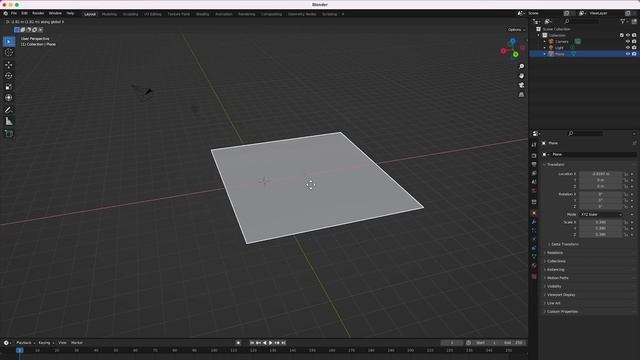This screenshot has width=640, height=360.
Task: Open the timeline Playback menu
Action: coord(25,343)
